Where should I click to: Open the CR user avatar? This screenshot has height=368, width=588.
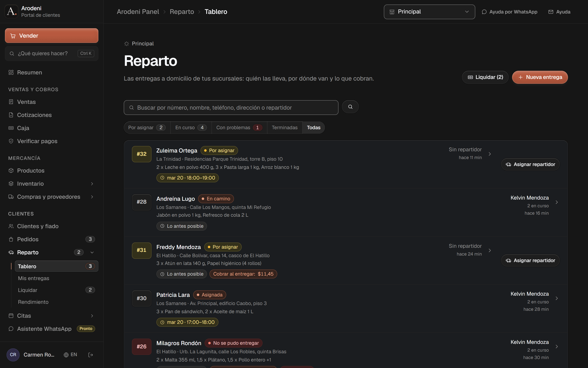tap(13, 355)
